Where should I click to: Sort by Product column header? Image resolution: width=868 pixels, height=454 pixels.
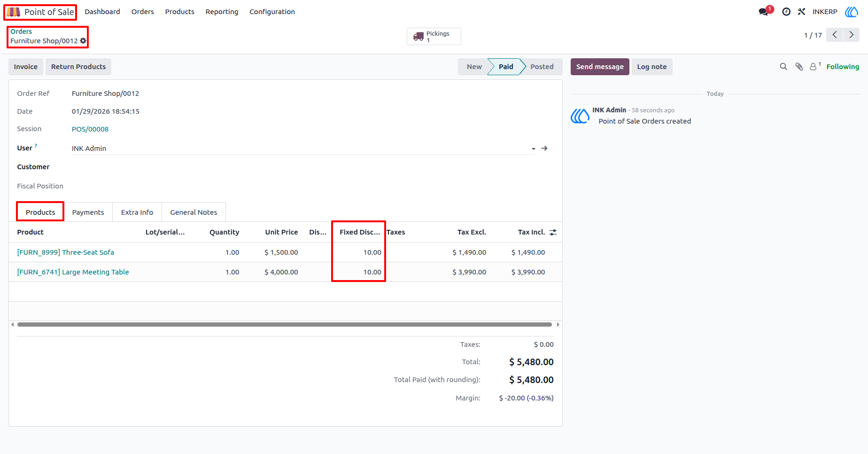point(31,232)
